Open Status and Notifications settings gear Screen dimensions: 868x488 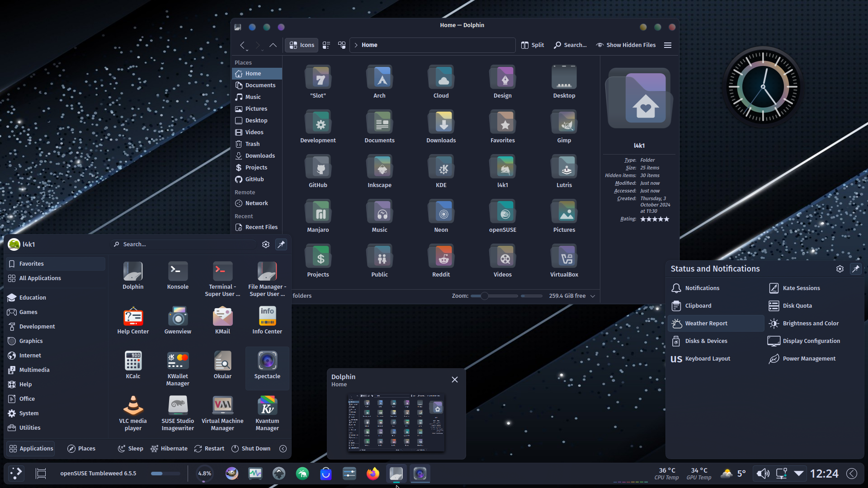click(x=840, y=269)
